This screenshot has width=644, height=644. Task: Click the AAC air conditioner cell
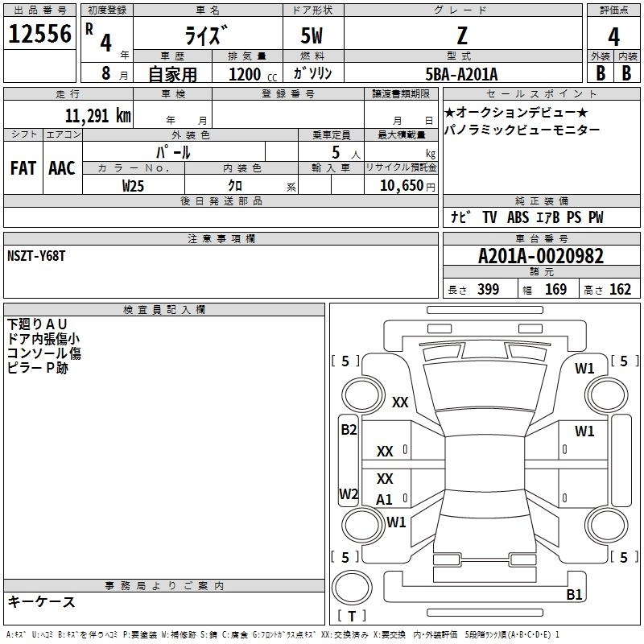click(x=63, y=167)
